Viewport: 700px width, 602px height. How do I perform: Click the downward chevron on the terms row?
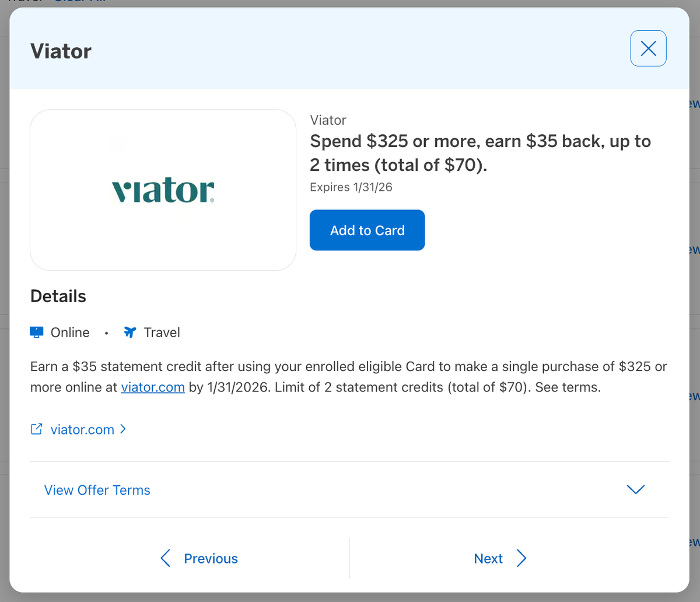[635, 490]
